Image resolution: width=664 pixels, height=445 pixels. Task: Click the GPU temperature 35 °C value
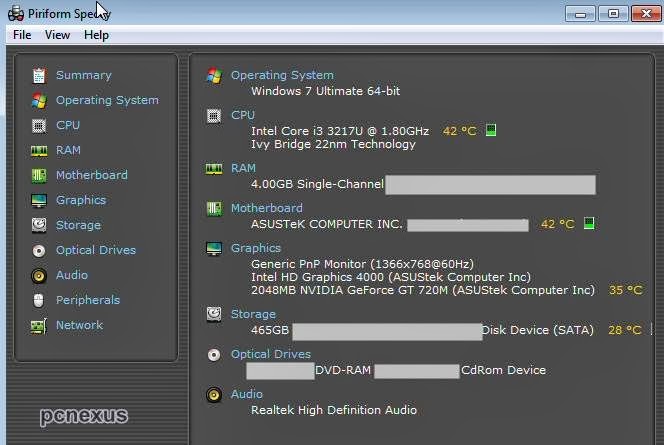point(625,290)
